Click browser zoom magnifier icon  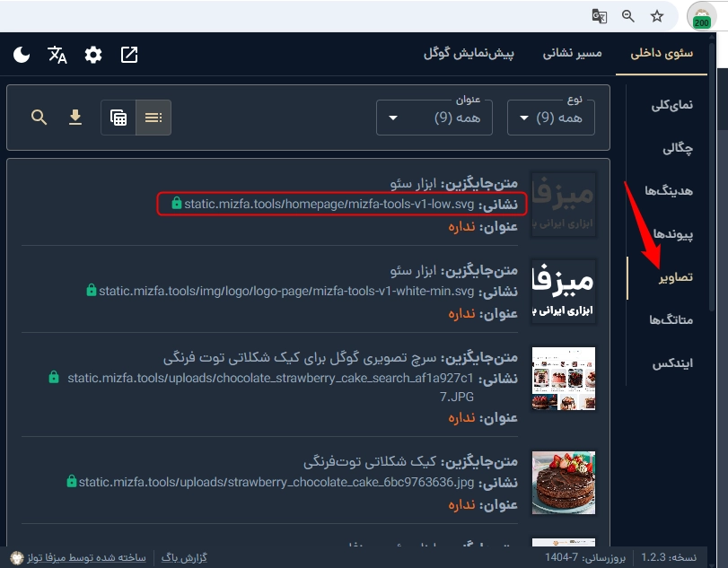pos(628,16)
